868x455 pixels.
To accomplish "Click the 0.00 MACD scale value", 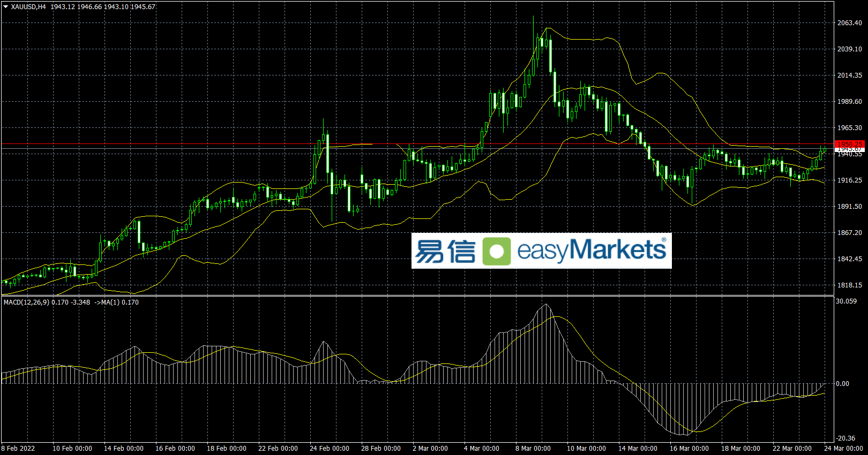I will point(843,384).
